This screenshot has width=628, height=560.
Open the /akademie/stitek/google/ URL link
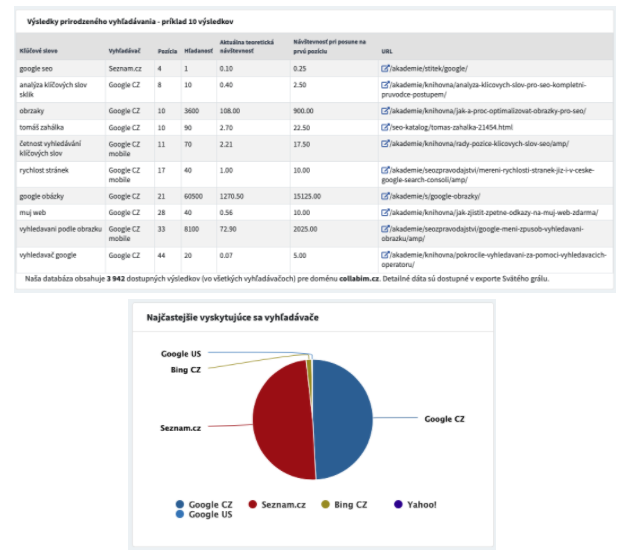pyautogui.click(x=429, y=68)
